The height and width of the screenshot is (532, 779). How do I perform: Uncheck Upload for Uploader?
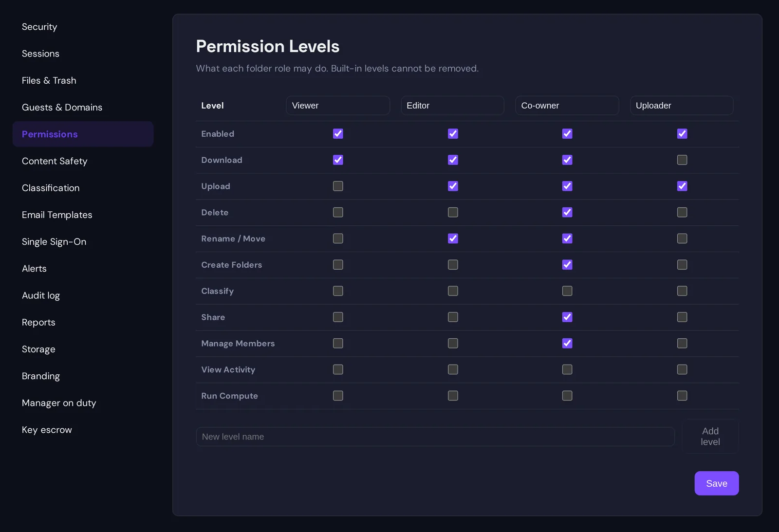pos(682,186)
